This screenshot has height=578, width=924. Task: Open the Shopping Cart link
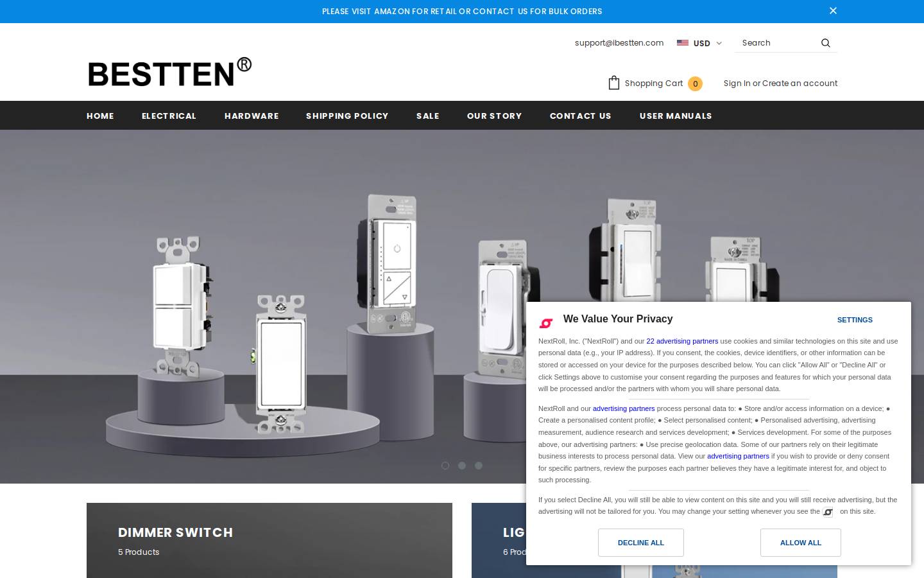tap(654, 83)
